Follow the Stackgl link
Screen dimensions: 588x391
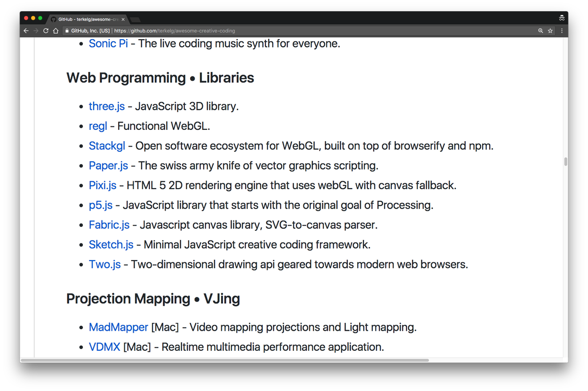(x=107, y=146)
